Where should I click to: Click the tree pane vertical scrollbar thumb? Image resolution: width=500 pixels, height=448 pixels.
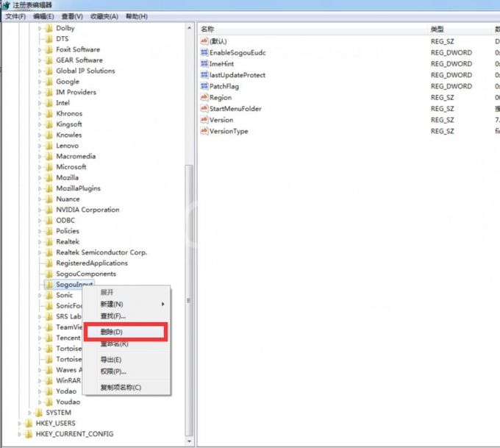coord(189,301)
